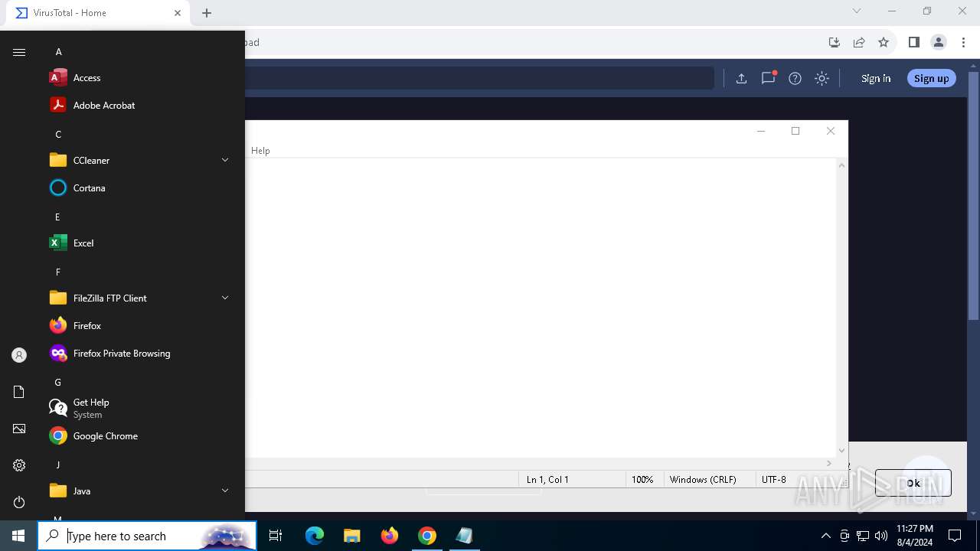Click inside the Notepad text area

point(541,306)
